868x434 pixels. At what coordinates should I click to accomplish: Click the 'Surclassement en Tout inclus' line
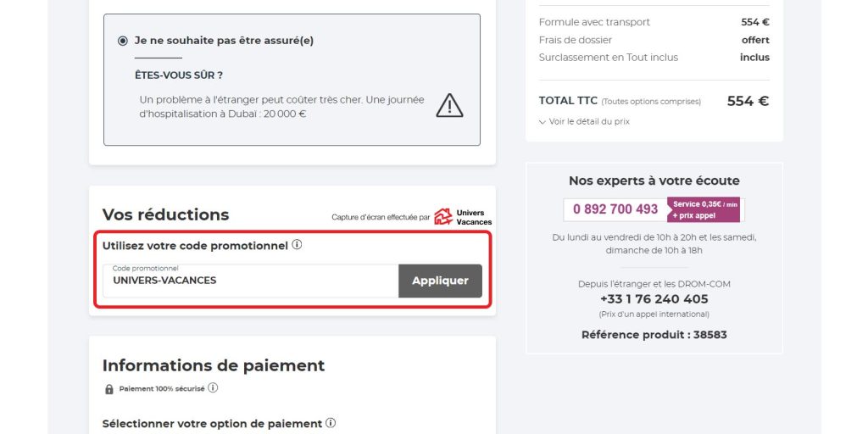pyautogui.click(x=608, y=58)
